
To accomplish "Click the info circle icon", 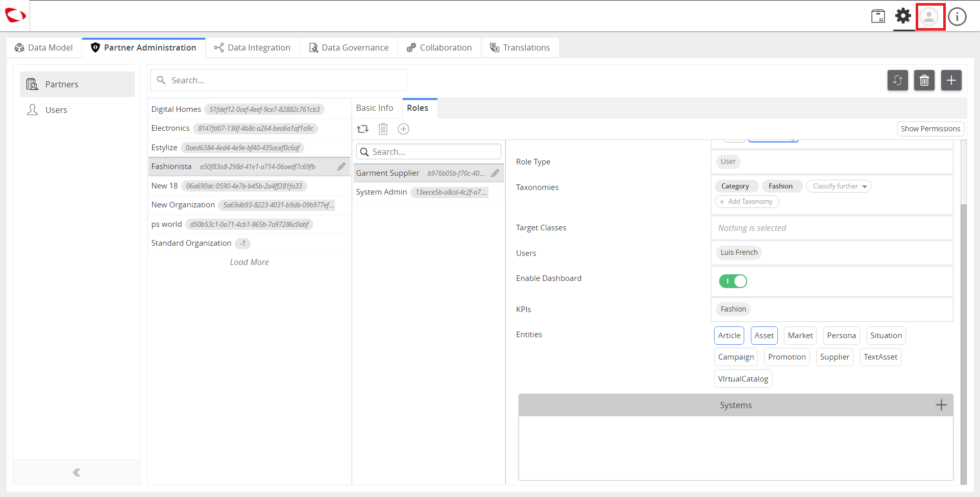I will (957, 16).
